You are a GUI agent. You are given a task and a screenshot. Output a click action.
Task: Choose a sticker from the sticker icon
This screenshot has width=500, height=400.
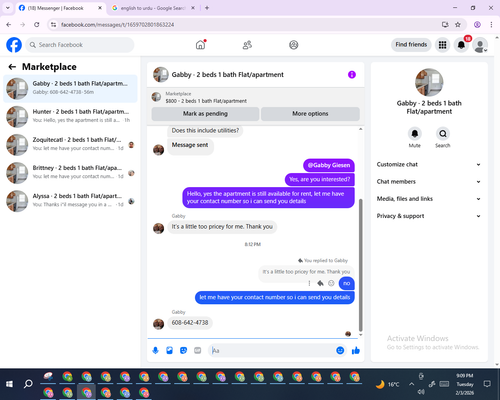click(x=183, y=350)
